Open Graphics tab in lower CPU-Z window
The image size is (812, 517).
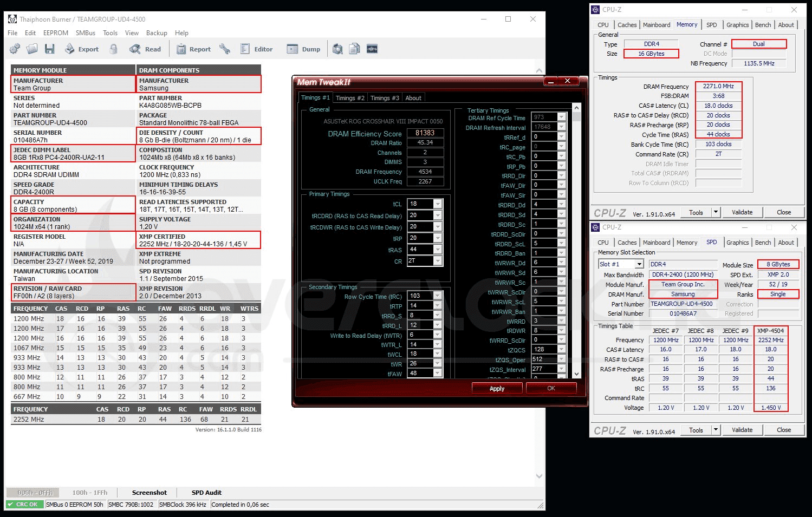coord(738,243)
